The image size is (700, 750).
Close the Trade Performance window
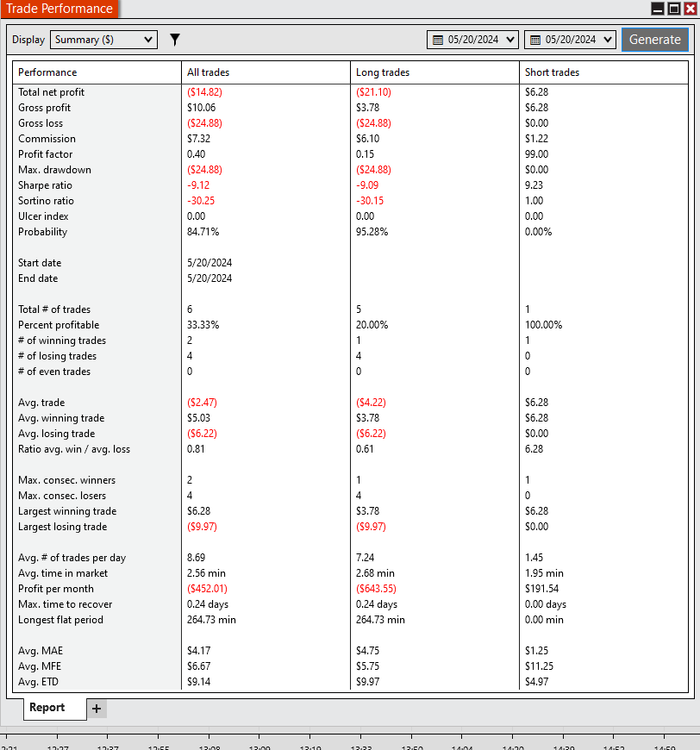[x=690, y=9]
